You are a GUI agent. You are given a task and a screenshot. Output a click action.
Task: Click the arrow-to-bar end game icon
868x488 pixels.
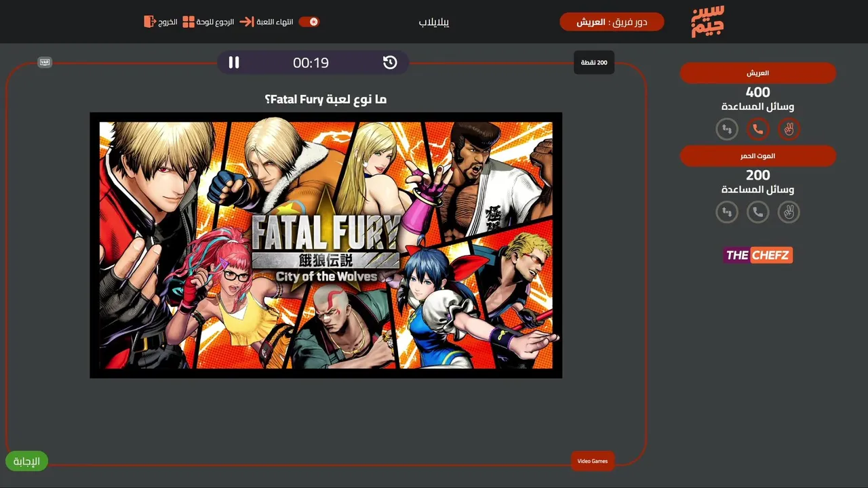(246, 22)
